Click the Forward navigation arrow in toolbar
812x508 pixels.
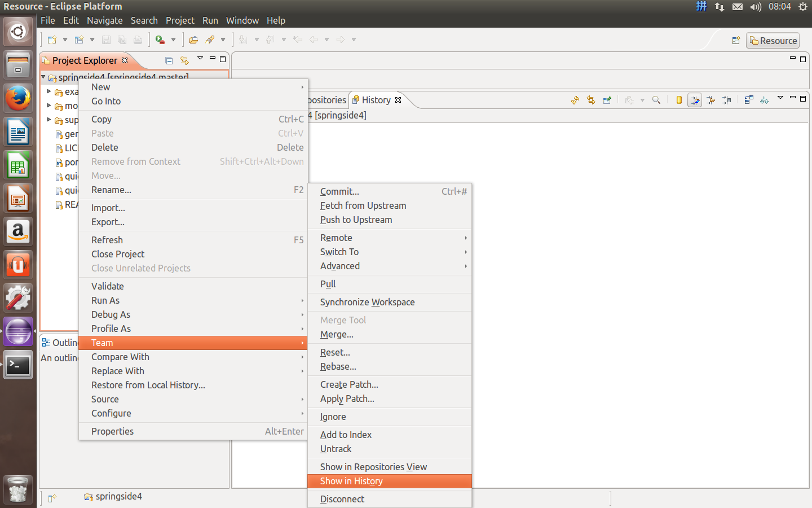pyautogui.click(x=341, y=40)
